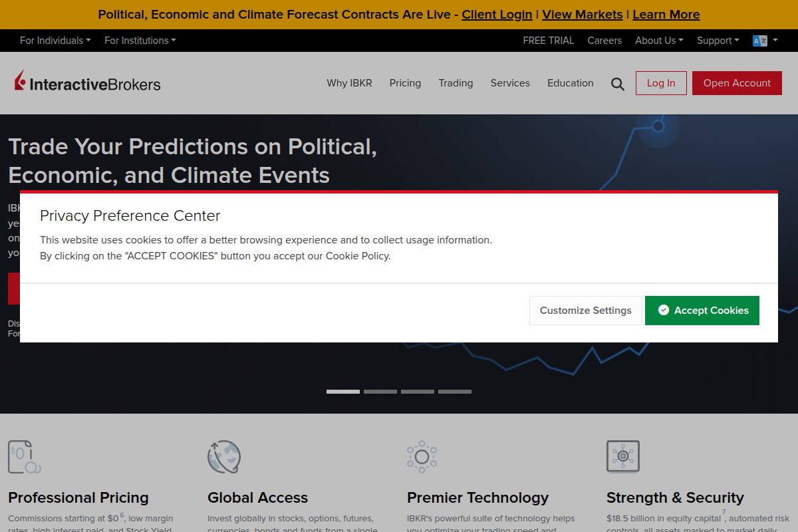This screenshot has height=532, width=798.
Task: Jump to the fourth carousel slide indicator
Action: [x=455, y=392]
